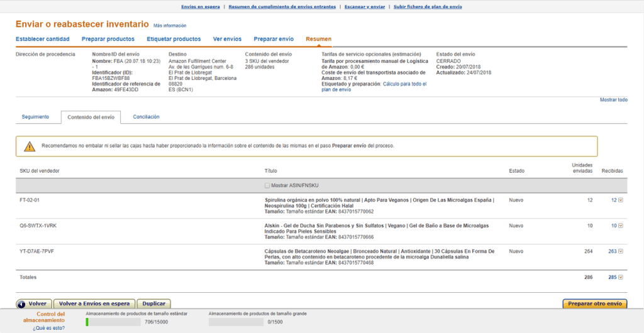This screenshot has height=333, width=644.
Task: Click the back arrow icon on Volver
Action: tap(22, 303)
